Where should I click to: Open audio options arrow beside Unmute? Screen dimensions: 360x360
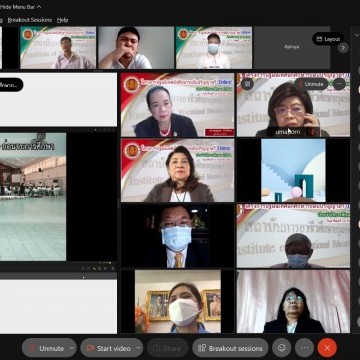(72, 348)
